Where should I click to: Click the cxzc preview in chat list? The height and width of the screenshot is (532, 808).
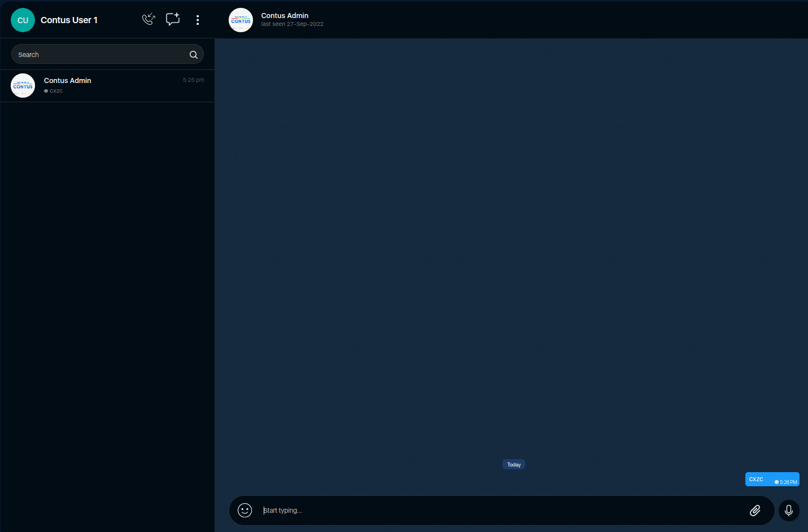(x=56, y=91)
